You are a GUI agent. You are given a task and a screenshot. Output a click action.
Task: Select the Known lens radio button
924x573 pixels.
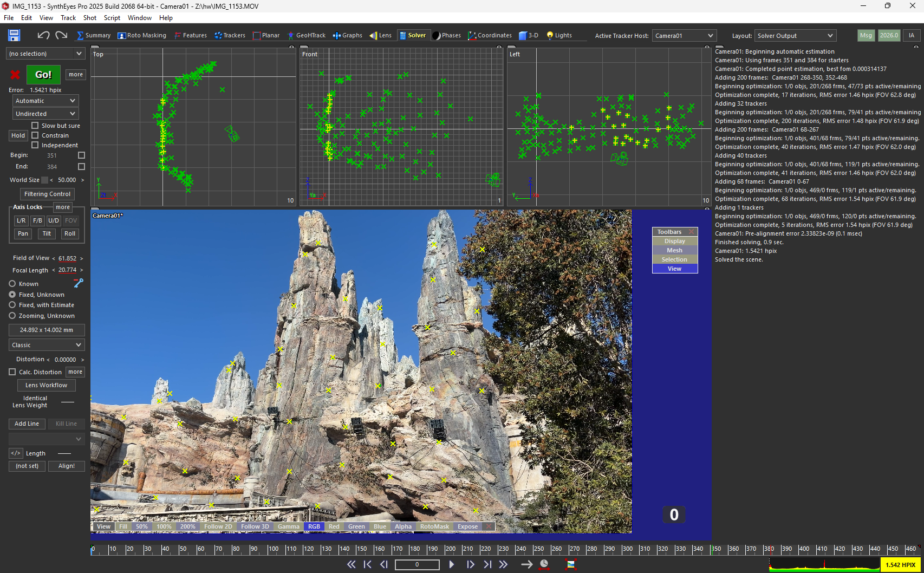coord(12,284)
